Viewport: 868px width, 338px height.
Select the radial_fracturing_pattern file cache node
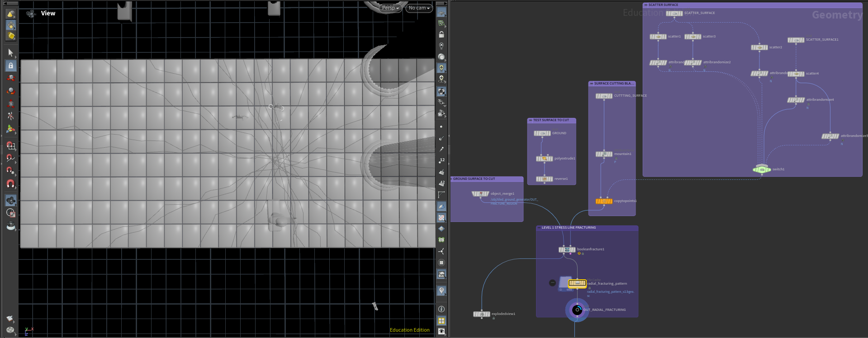[x=577, y=283]
